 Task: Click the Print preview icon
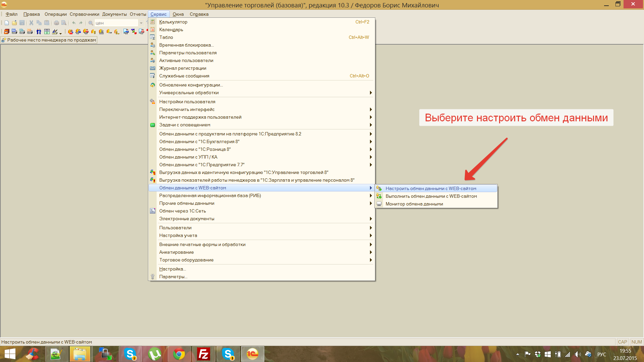click(64, 23)
